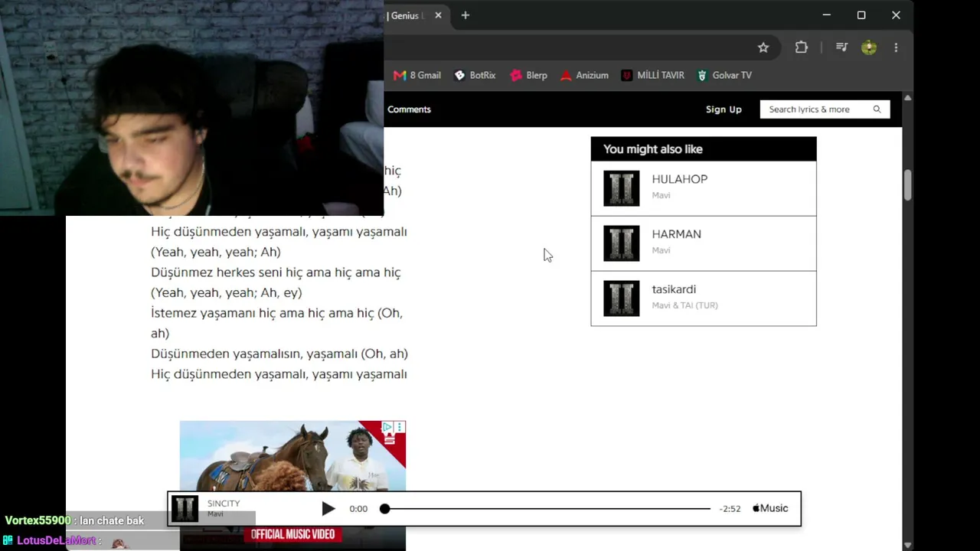Open the Golvar TV bookmark
The height and width of the screenshot is (551, 980).
point(724,75)
